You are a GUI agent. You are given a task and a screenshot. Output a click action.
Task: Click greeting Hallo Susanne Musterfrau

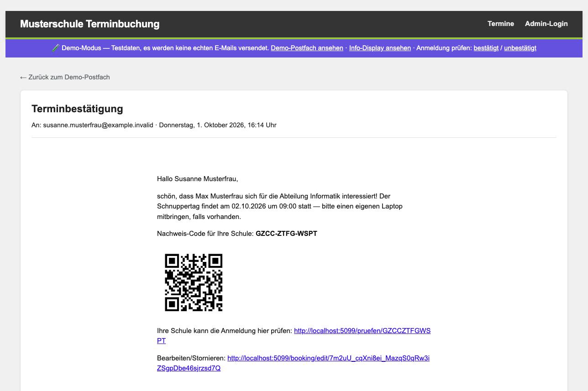coord(197,179)
